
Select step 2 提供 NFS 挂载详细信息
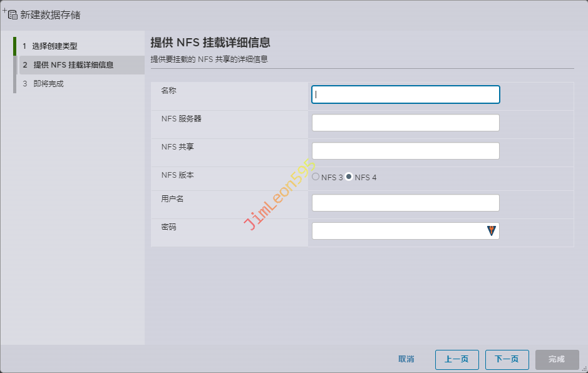[73, 65]
